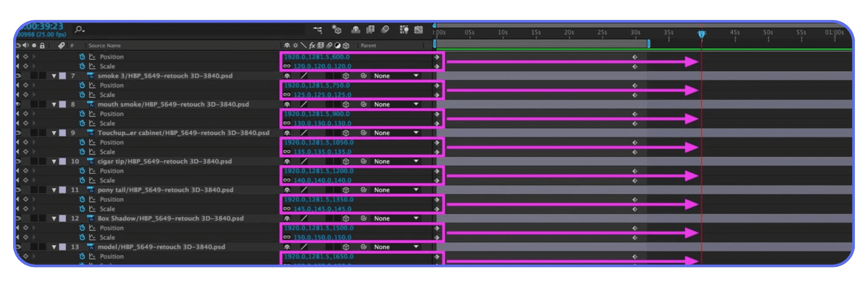Click the quality slash switch on mouth smoke
This screenshot has height=290, width=868.
click(x=304, y=104)
